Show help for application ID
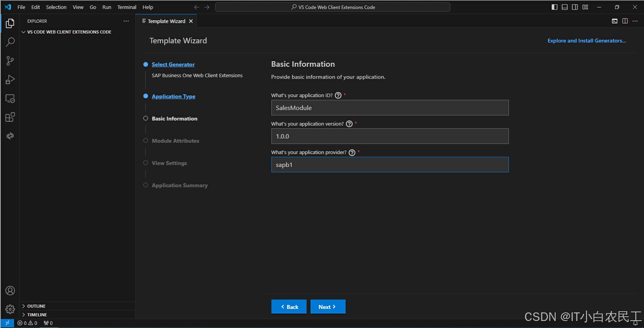 pos(338,96)
